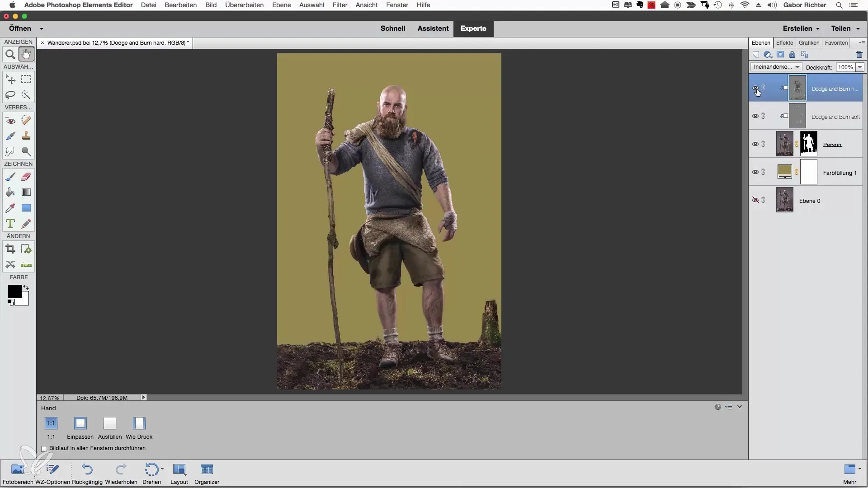Show the hidden Ebene 0 layer
This screenshot has width=868, height=488.
755,200
